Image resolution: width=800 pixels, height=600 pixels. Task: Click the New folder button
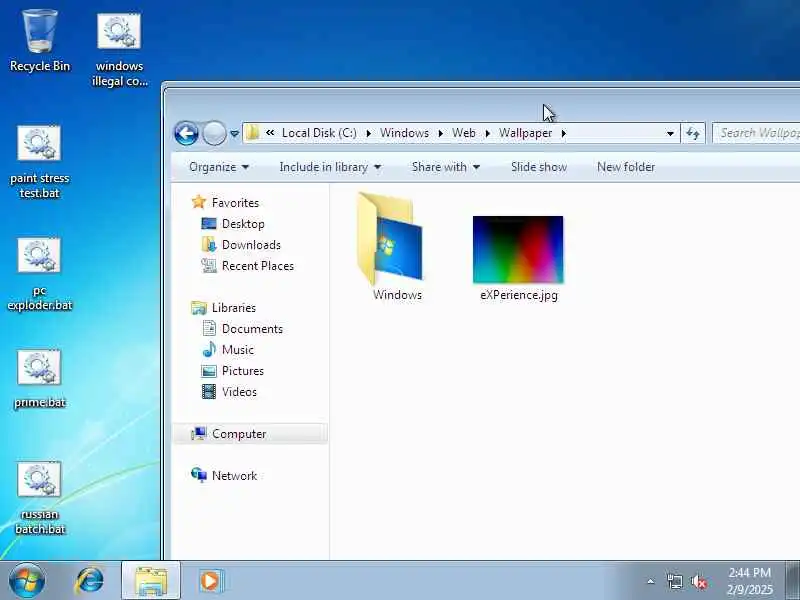click(x=626, y=167)
